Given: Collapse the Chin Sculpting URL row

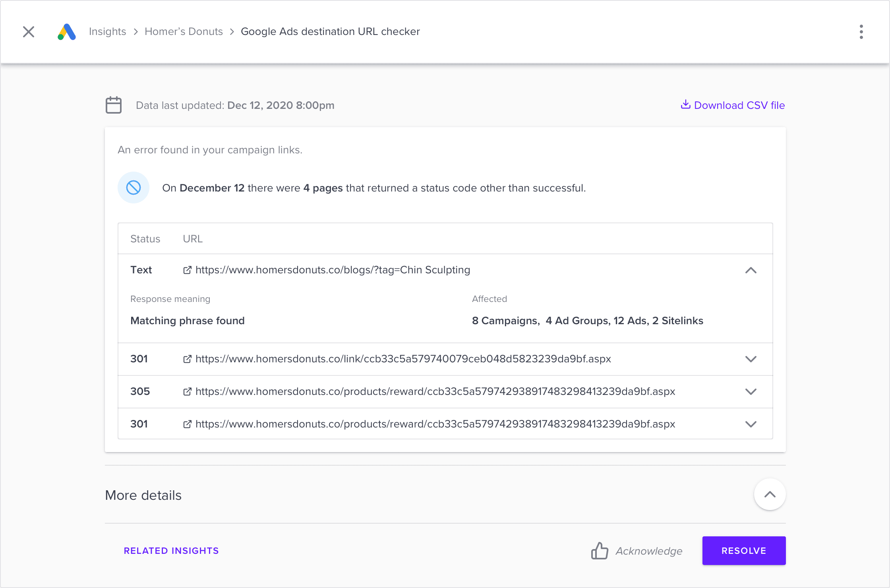Looking at the screenshot, I should pyautogui.click(x=751, y=270).
